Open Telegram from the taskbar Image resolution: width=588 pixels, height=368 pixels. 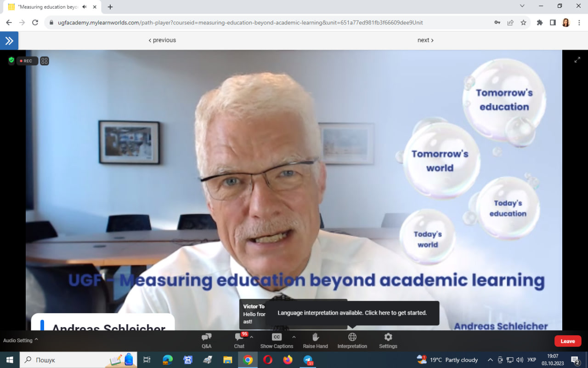tap(308, 360)
